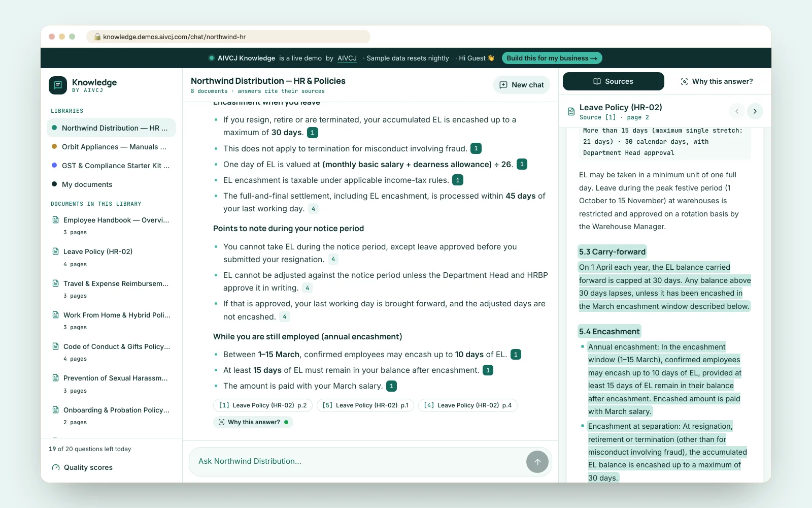
Task: Open My documents library
Action: (111, 184)
